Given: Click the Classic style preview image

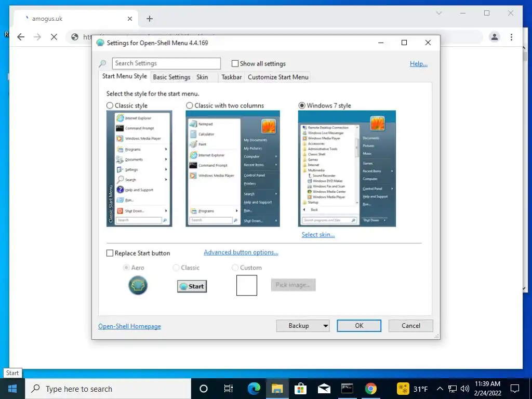Looking at the screenshot, I should pos(139,169).
